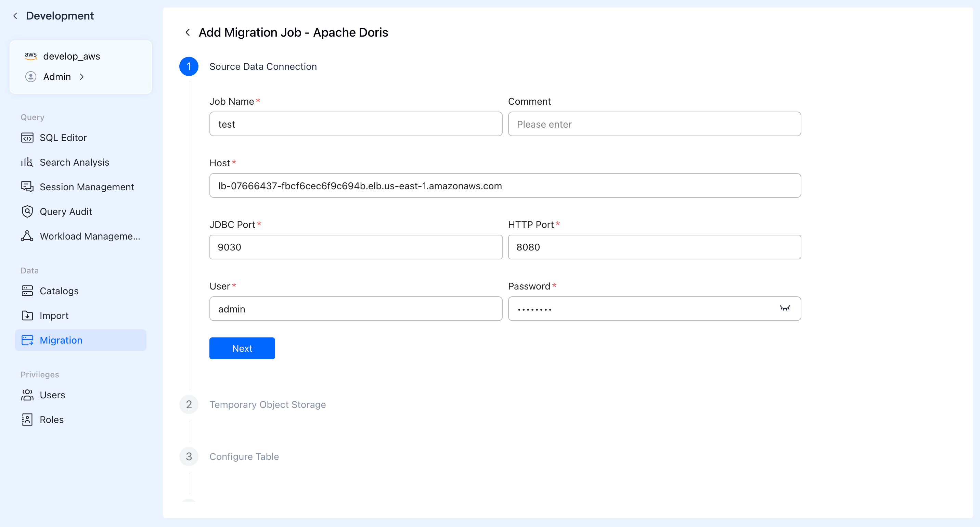Image resolution: width=980 pixels, height=527 pixels.
Task: Click the Query Audit shield icon
Action: click(x=27, y=211)
